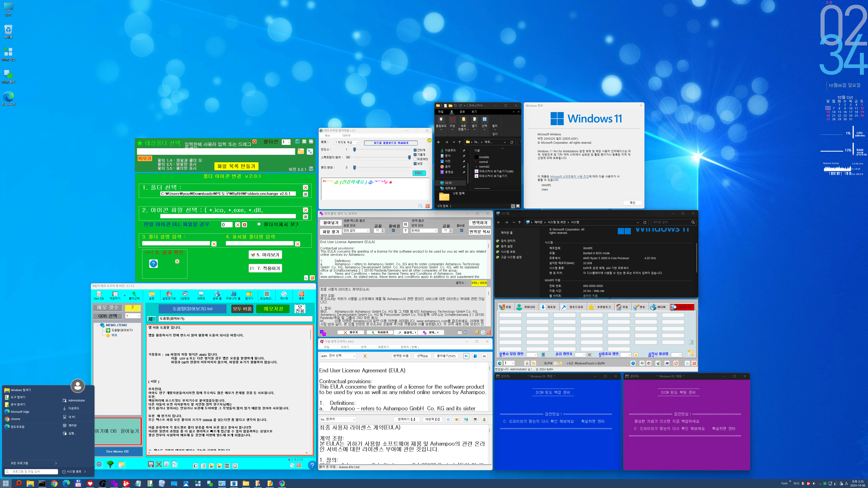Image resolution: width=868 pixels, height=488 pixels.
Task: Click blue help icon in WindowsForum launcher bar
Action: (633, 363)
